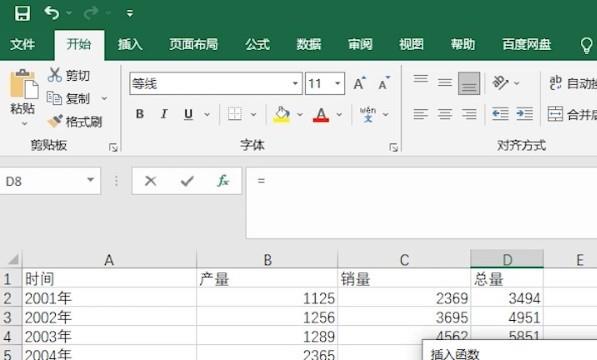The height and width of the screenshot is (360, 597).
Task: Align text left
Action: tap(421, 114)
